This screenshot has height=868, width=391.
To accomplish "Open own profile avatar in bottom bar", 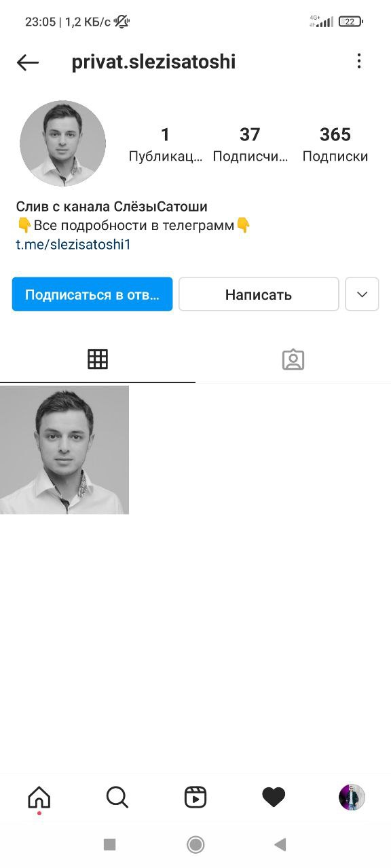I will point(352,797).
